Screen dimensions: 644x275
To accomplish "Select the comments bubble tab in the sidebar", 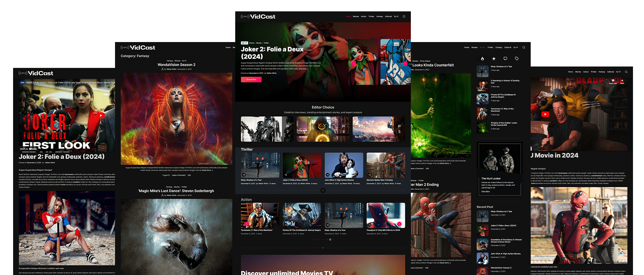I will click(x=505, y=59).
